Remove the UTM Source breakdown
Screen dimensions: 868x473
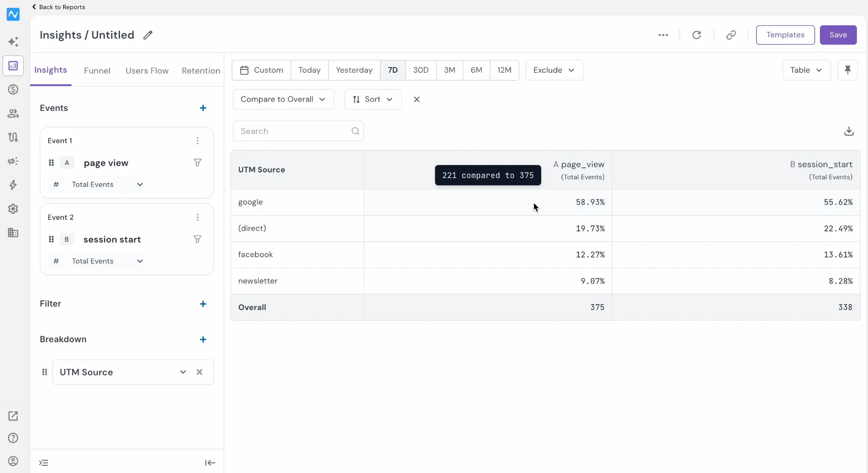pos(199,372)
